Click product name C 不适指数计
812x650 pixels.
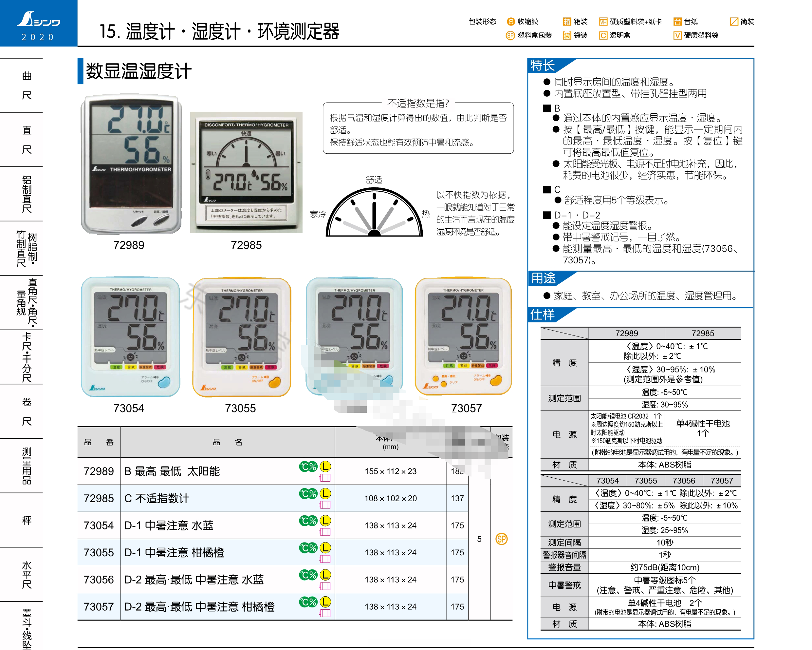coord(157,498)
